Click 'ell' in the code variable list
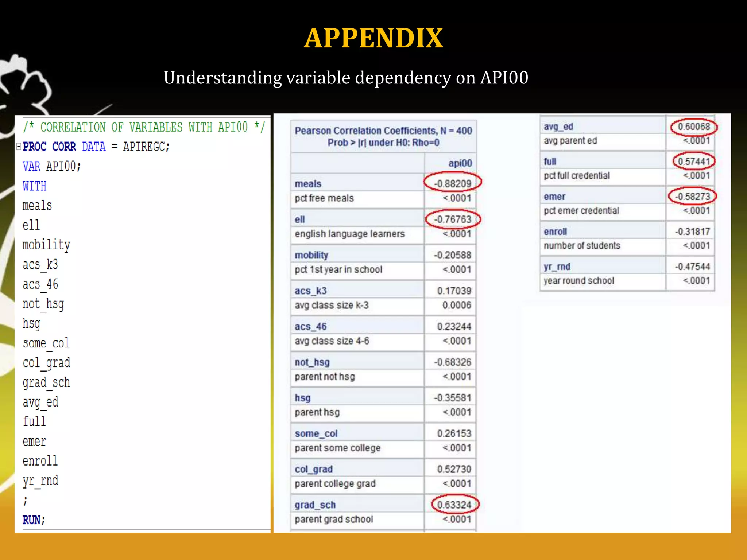 [x=31, y=225]
